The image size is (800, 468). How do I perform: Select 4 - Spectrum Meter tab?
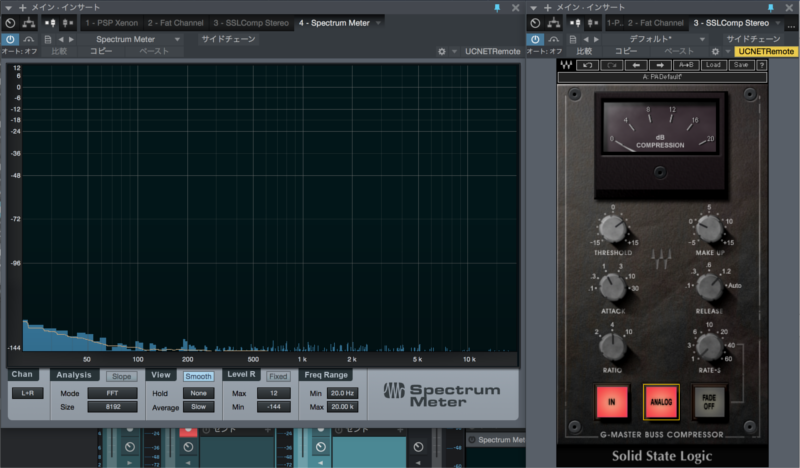click(x=334, y=23)
